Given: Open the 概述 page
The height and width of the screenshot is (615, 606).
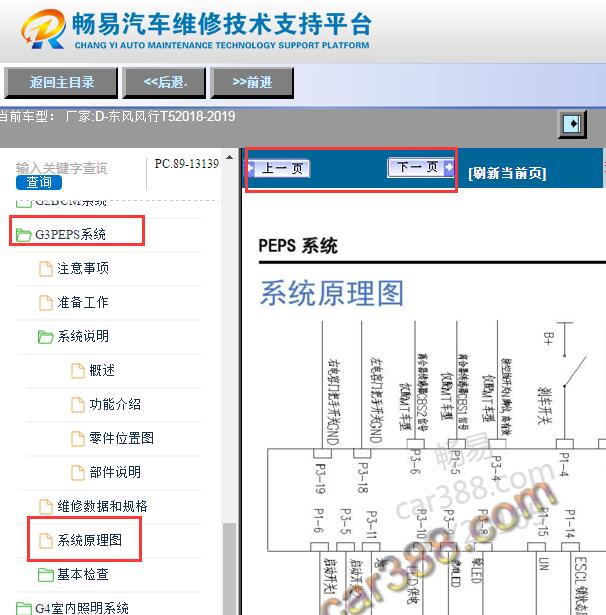Looking at the screenshot, I should point(102,370).
